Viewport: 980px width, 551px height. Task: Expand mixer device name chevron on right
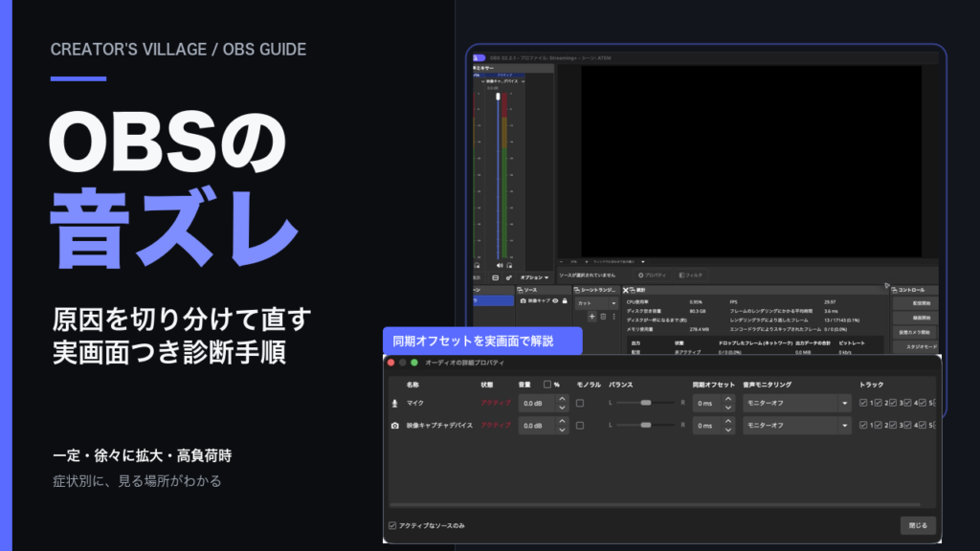pyautogui.click(x=523, y=81)
